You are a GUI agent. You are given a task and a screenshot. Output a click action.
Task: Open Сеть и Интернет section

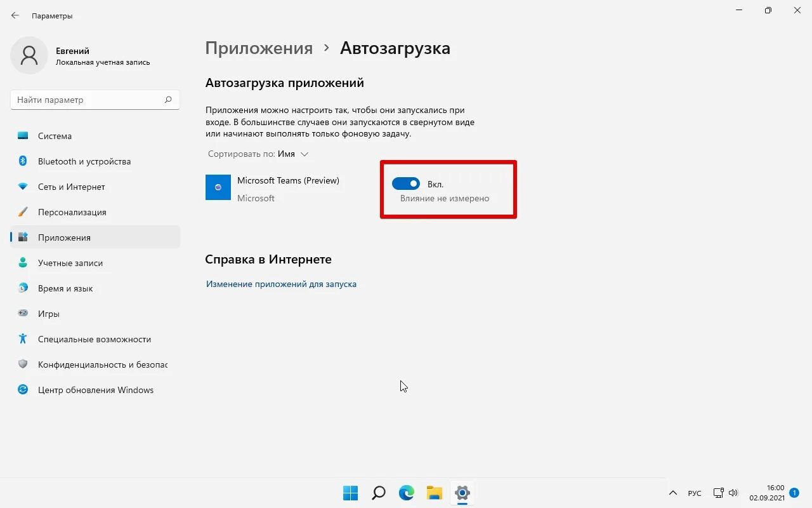pyautogui.click(x=95, y=187)
